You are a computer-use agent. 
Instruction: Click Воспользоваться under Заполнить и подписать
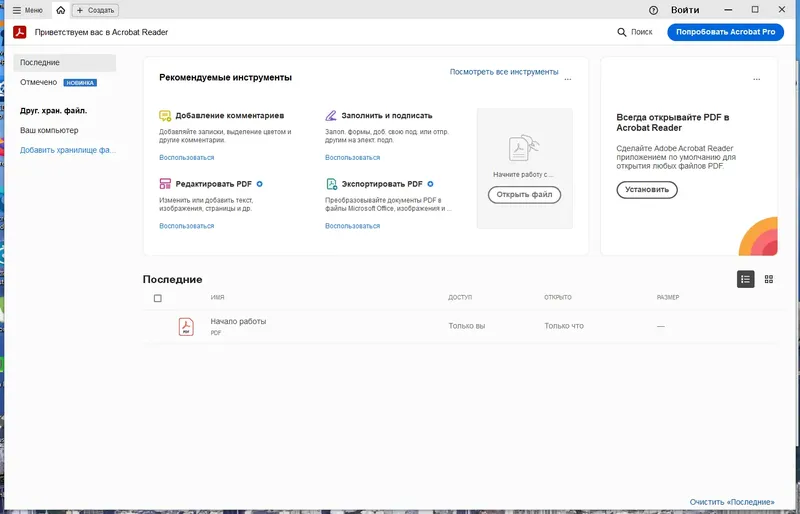[x=353, y=158]
